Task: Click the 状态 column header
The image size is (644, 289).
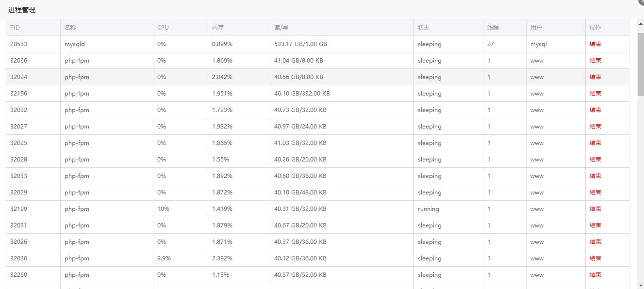Action: point(424,28)
